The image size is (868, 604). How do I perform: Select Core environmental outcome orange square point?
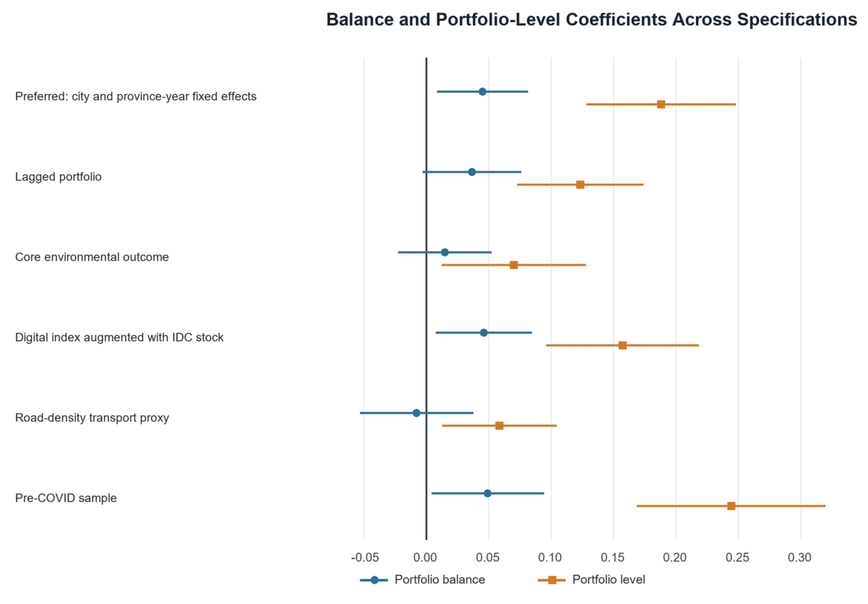pos(514,265)
